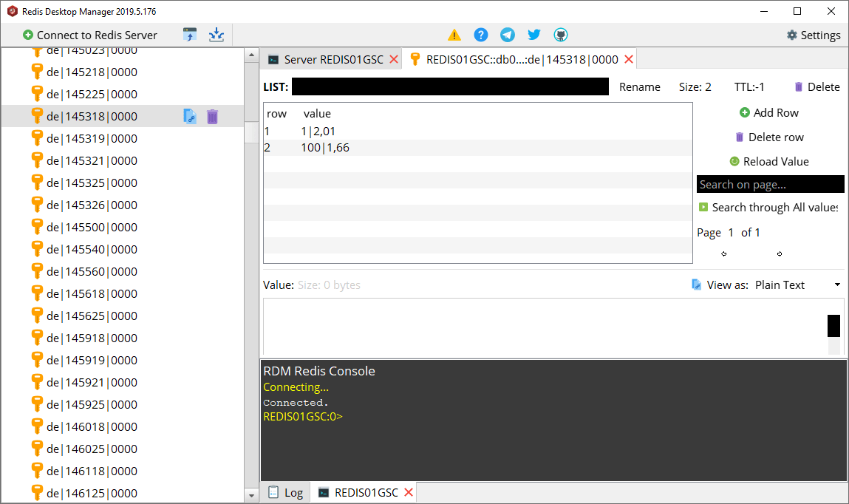Select key de|145325|0000 in tree
The height and width of the screenshot is (504, 849).
tap(92, 183)
